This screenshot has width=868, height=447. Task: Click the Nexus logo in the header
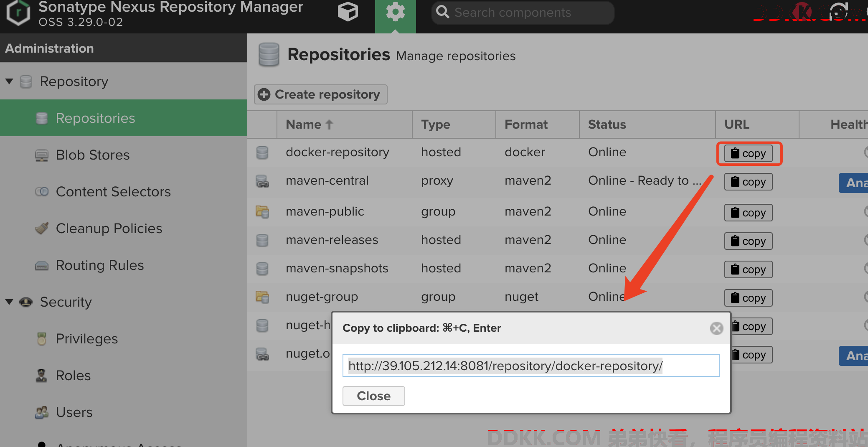coord(18,13)
